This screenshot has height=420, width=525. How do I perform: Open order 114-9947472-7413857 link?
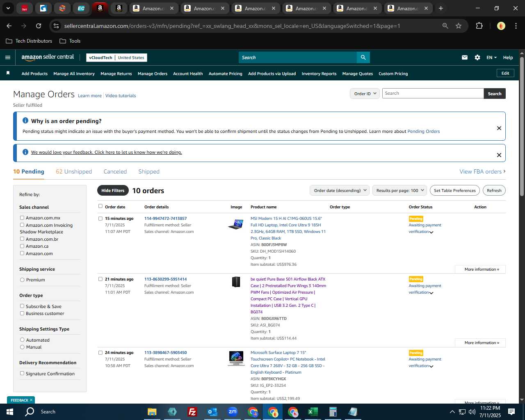point(165,218)
